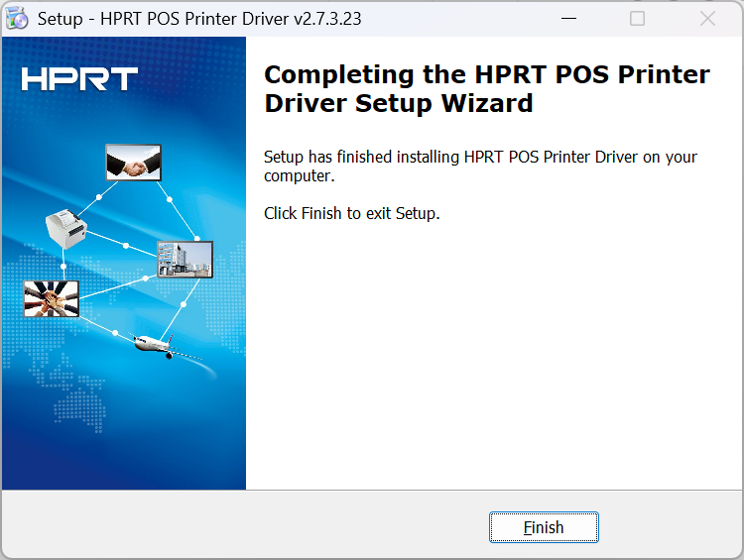Click the white dot between handshake and building photos
Viewport: 744px width, 560px height.
click(170, 199)
